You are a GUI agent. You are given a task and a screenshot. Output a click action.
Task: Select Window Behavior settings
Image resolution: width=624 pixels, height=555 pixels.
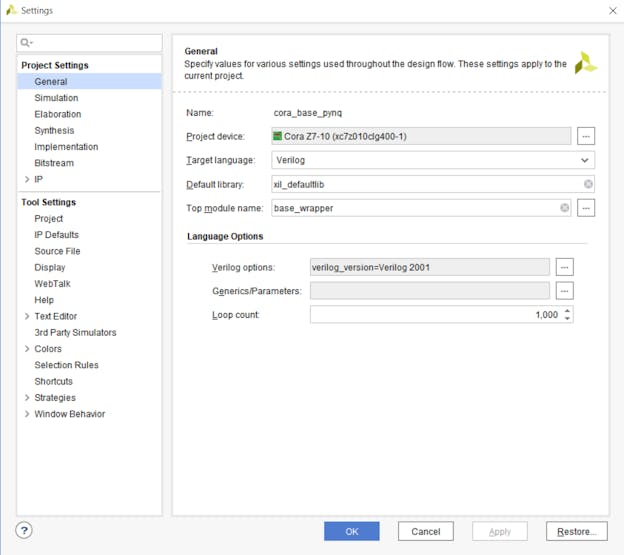pos(70,414)
